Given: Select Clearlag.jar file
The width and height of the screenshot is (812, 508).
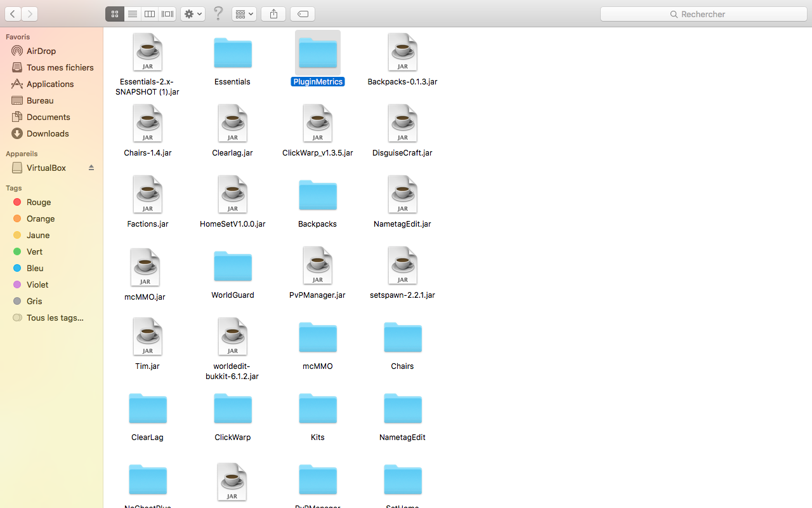Looking at the screenshot, I should (x=233, y=124).
